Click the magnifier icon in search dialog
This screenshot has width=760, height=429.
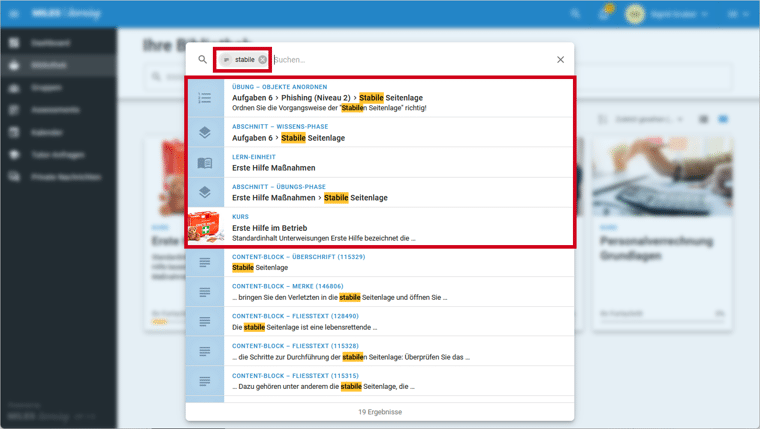[203, 60]
